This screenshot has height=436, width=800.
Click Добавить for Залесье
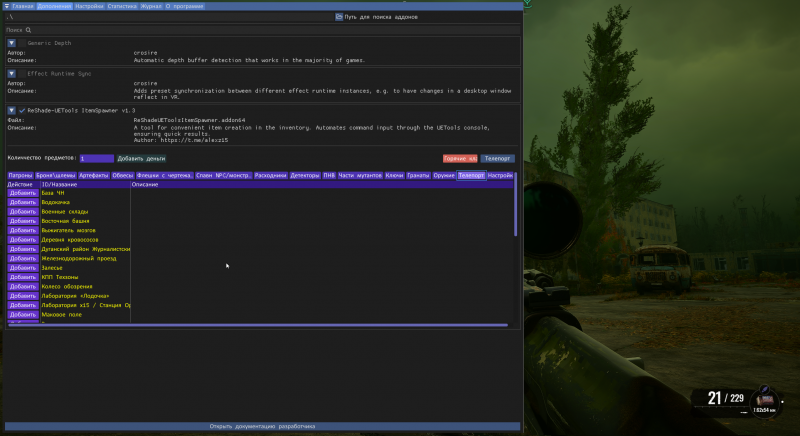click(23, 268)
